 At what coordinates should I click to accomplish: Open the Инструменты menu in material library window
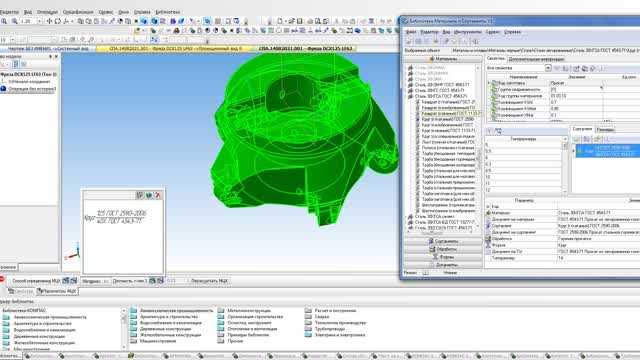click(x=467, y=31)
